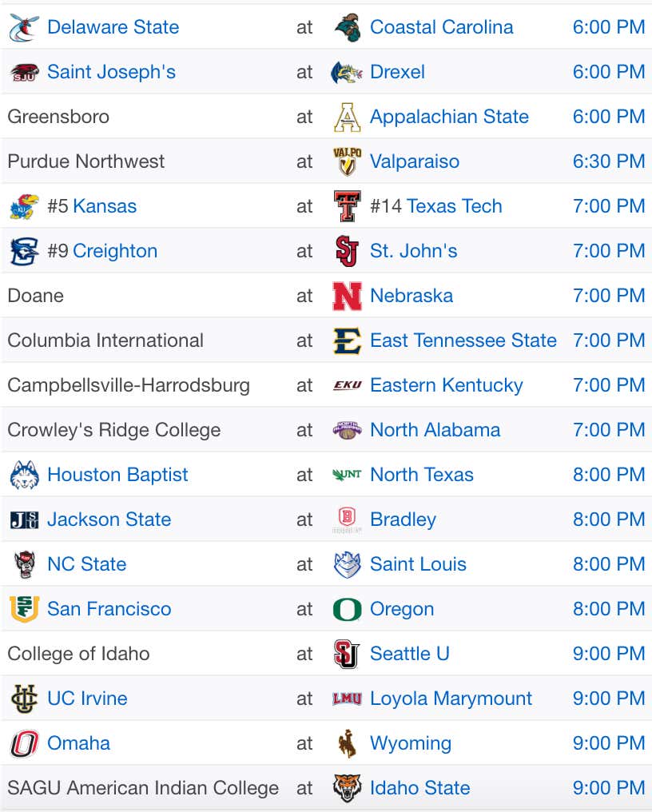Open the Nebraska red N logo
The image size is (652, 812).
pos(347,297)
